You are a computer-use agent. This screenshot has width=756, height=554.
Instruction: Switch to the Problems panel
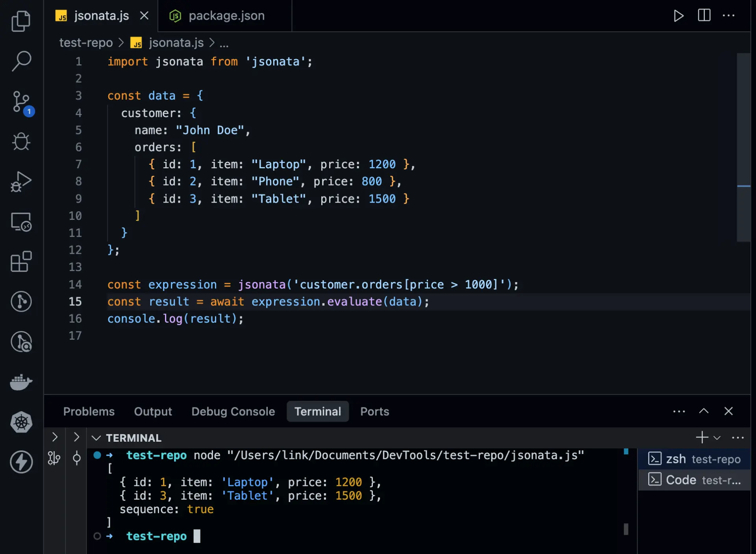pos(89,411)
